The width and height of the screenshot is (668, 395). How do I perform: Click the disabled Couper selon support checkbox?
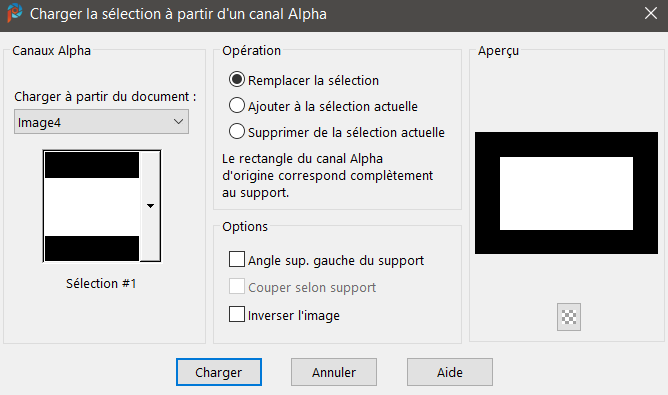click(237, 286)
